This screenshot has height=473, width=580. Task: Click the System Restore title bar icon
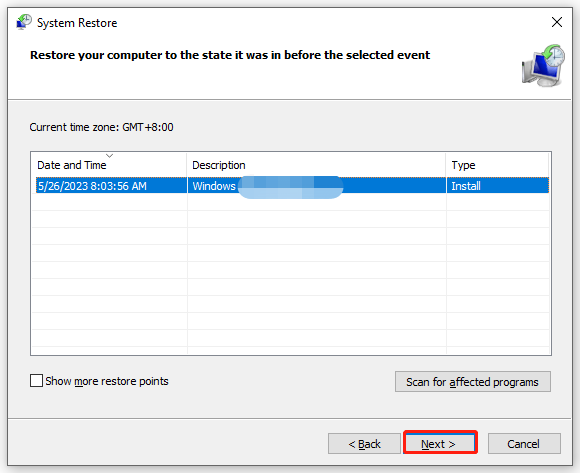click(24, 22)
